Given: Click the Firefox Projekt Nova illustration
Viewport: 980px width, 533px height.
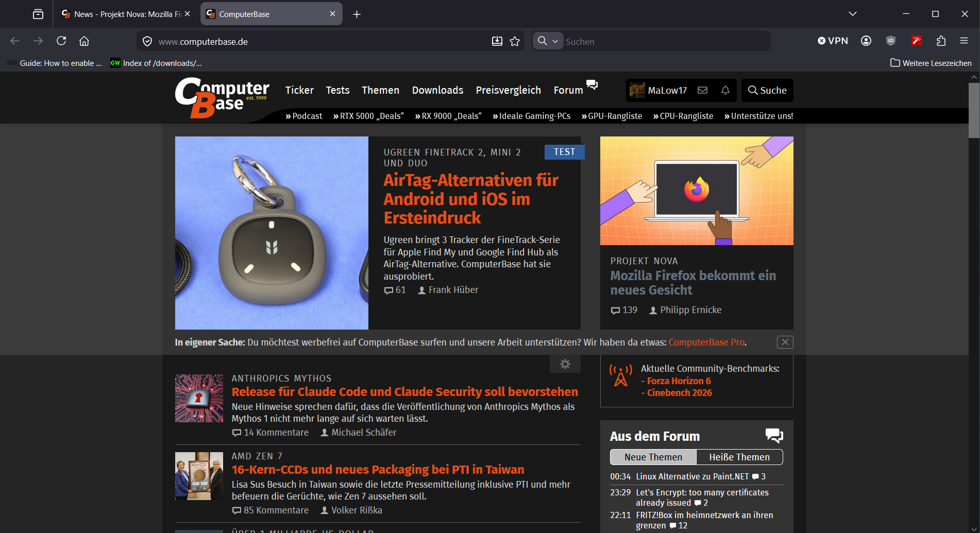Looking at the screenshot, I should (697, 191).
